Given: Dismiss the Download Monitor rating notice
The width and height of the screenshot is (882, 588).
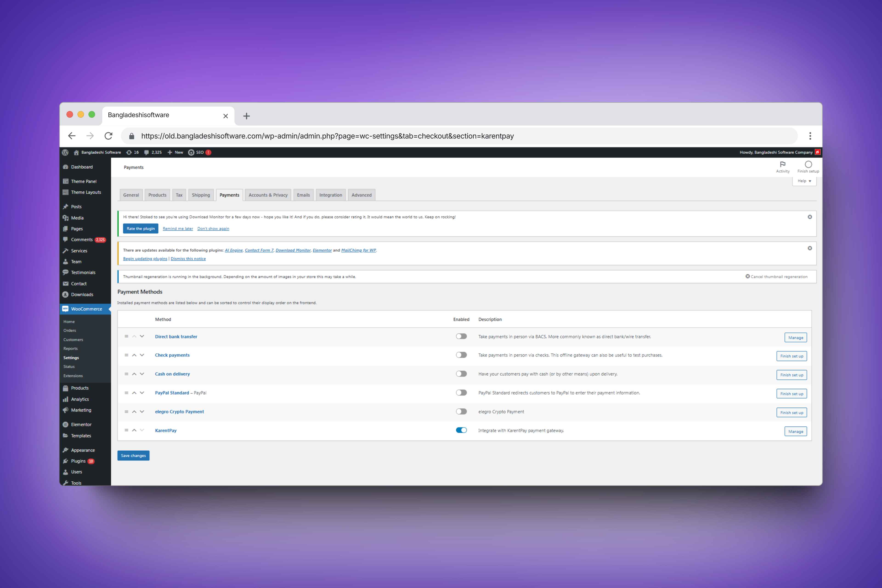Looking at the screenshot, I should tap(810, 217).
